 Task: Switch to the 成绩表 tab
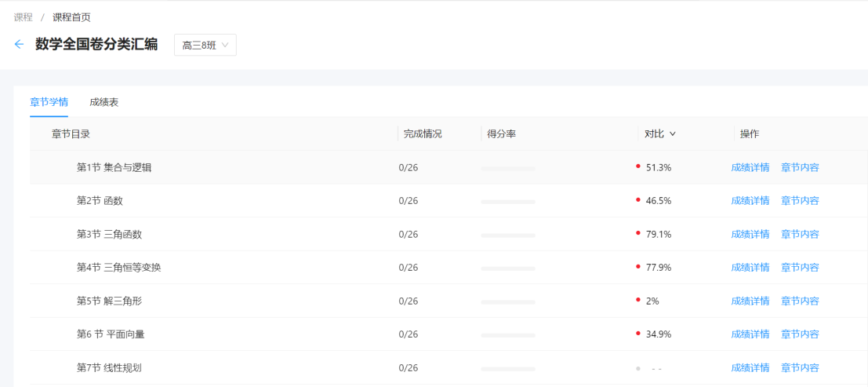(104, 102)
